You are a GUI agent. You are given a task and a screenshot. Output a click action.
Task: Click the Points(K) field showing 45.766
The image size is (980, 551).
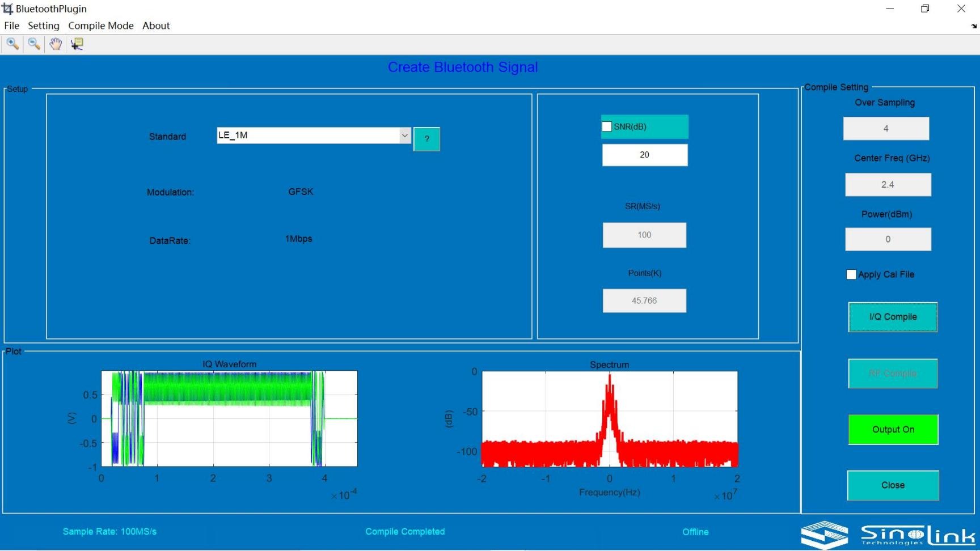coord(644,300)
